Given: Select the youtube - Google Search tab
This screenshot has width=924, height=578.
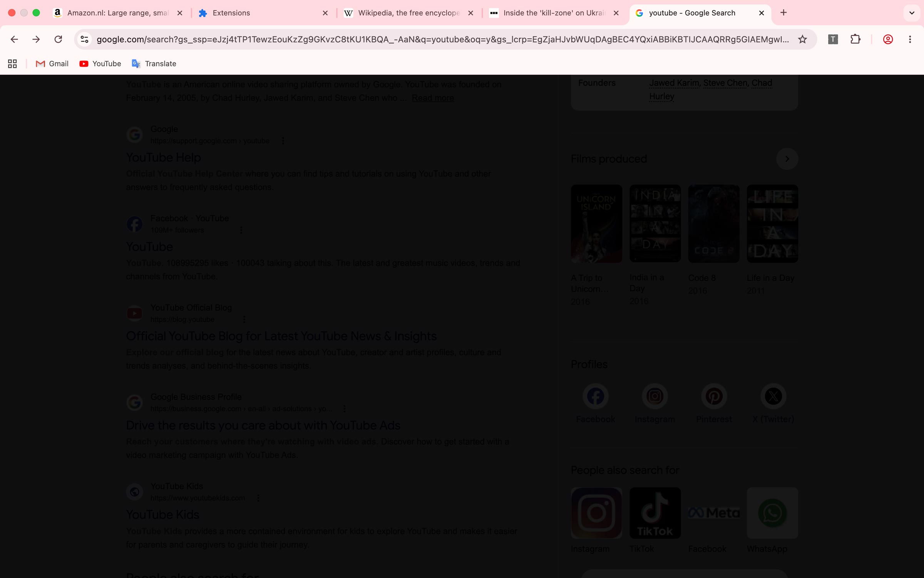Looking at the screenshot, I should coord(700,13).
